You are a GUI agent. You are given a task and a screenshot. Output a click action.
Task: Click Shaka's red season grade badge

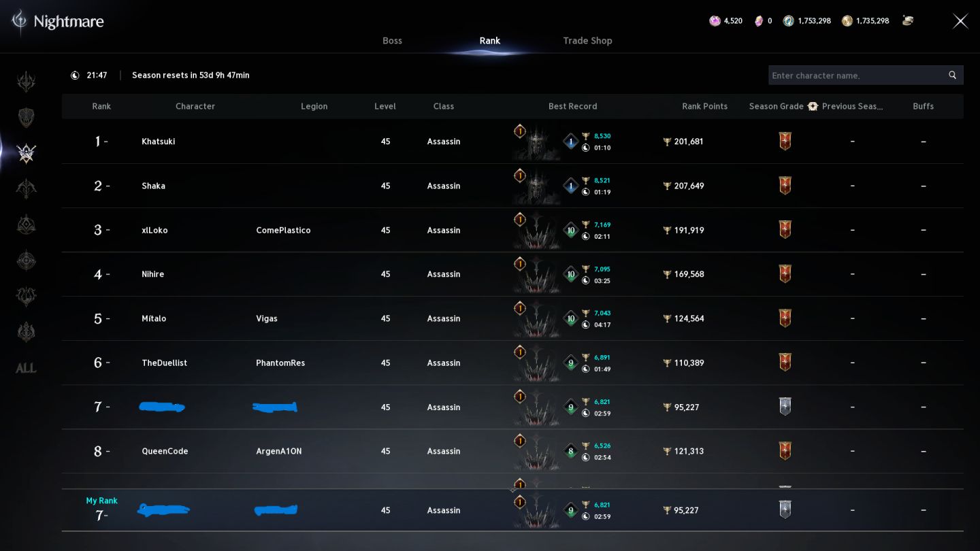[x=785, y=186]
